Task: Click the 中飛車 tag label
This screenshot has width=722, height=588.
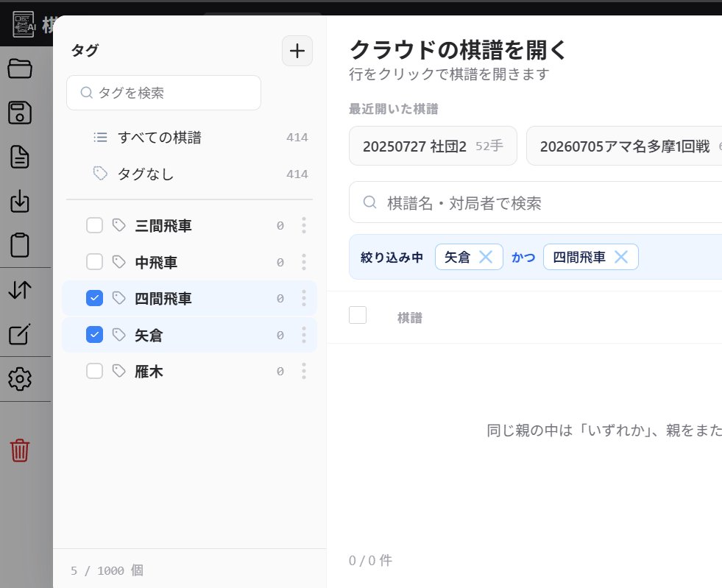Action: pyautogui.click(x=156, y=263)
